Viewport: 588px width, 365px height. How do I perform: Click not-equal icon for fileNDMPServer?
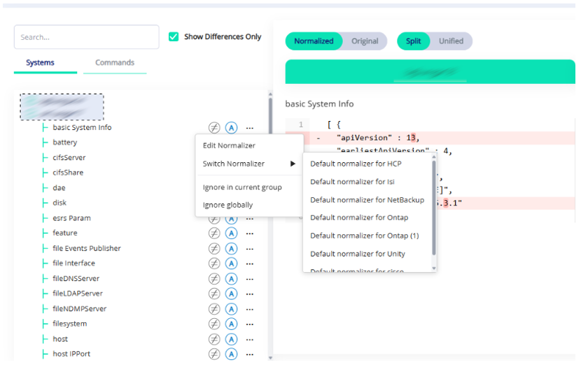pos(214,309)
